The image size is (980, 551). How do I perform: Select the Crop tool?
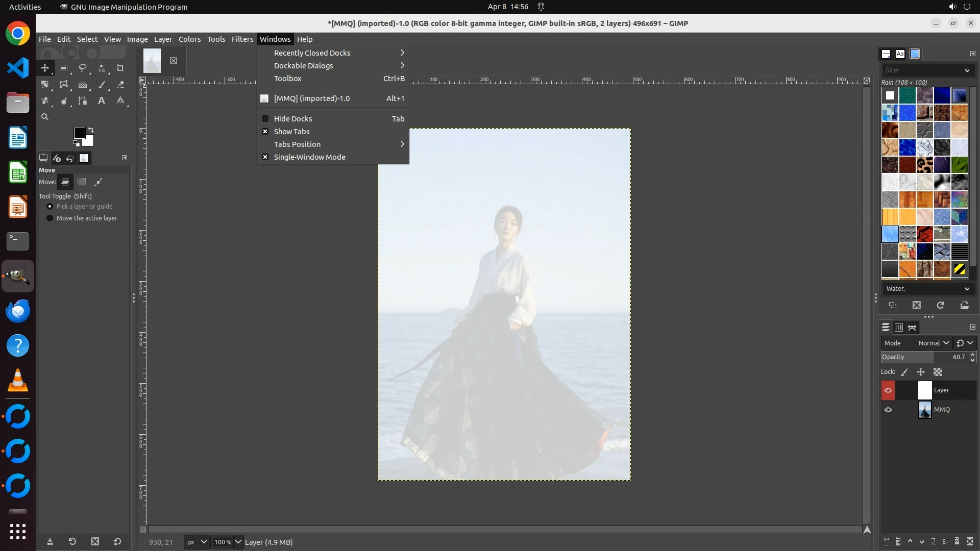120,68
